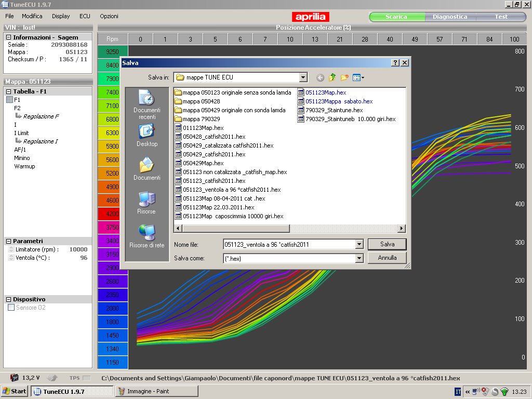Click the Salva button
532x399 pixels.
387,244
